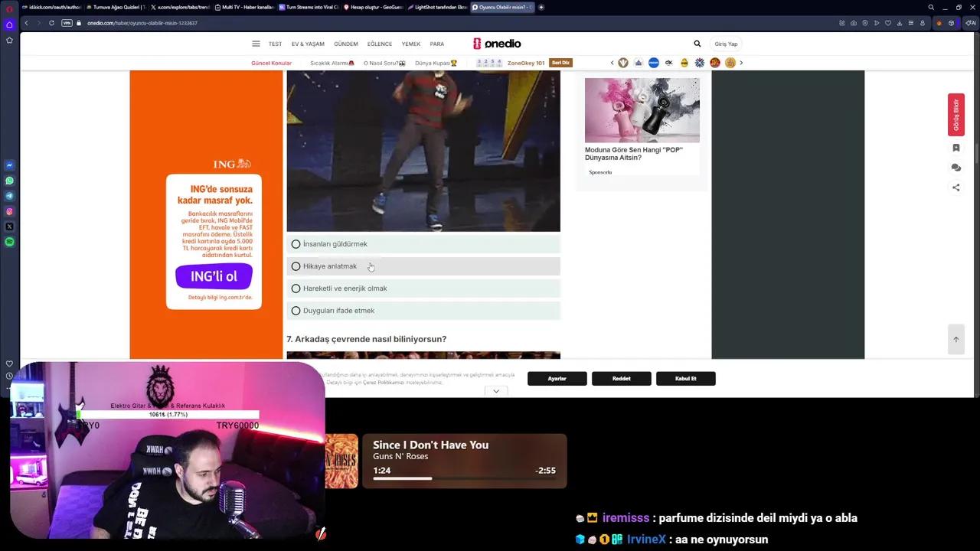Open EV & YAŞAM menu
The width and height of the screenshot is (980, 551).
[308, 44]
